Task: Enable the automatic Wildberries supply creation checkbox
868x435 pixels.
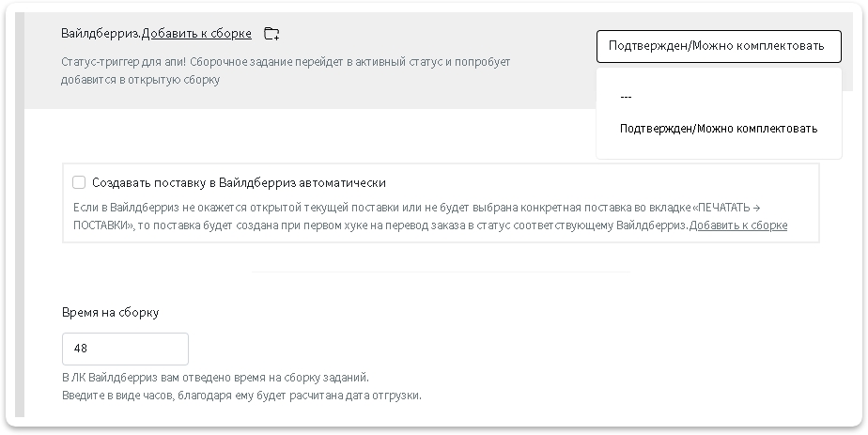Action: pos(79,183)
